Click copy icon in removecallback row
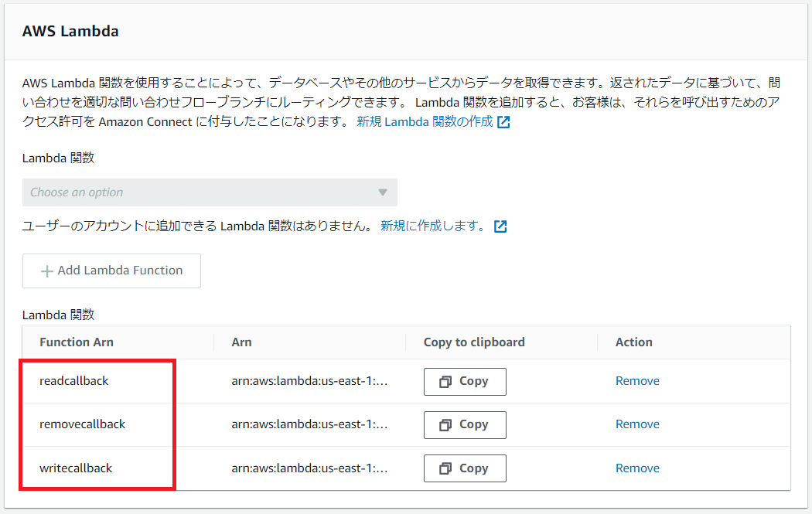Viewport: 812px width, 514px height. pos(445,425)
